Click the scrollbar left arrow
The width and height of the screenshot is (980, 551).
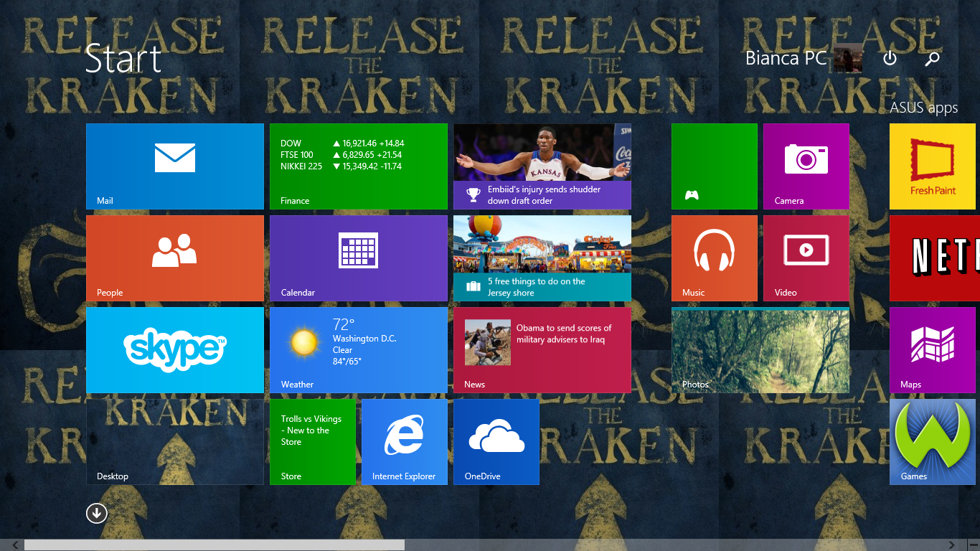(x=14, y=545)
